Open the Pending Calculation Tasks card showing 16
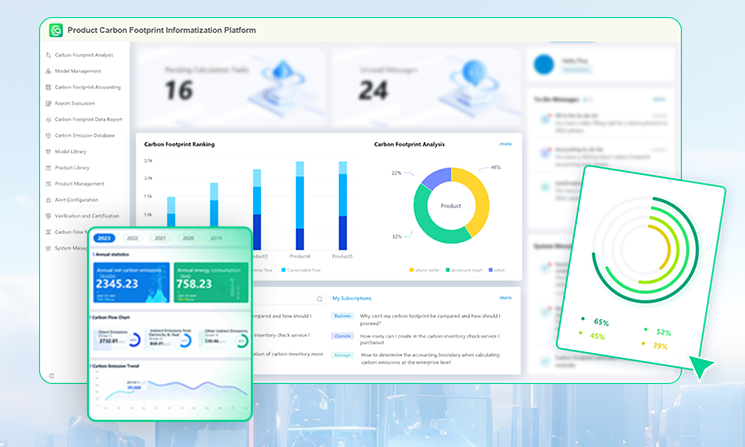The height and width of the screenshot is (447, 745). [x=231, y=87]
